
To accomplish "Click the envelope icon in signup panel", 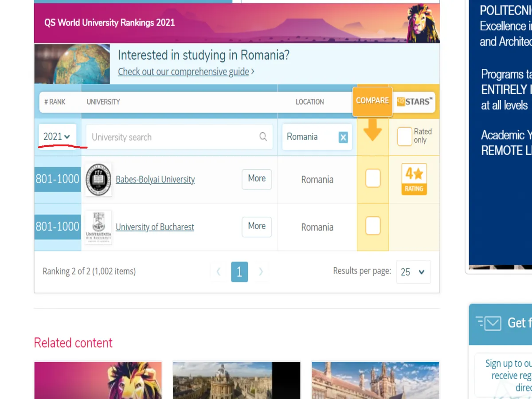I will click(x=492, y=323).
